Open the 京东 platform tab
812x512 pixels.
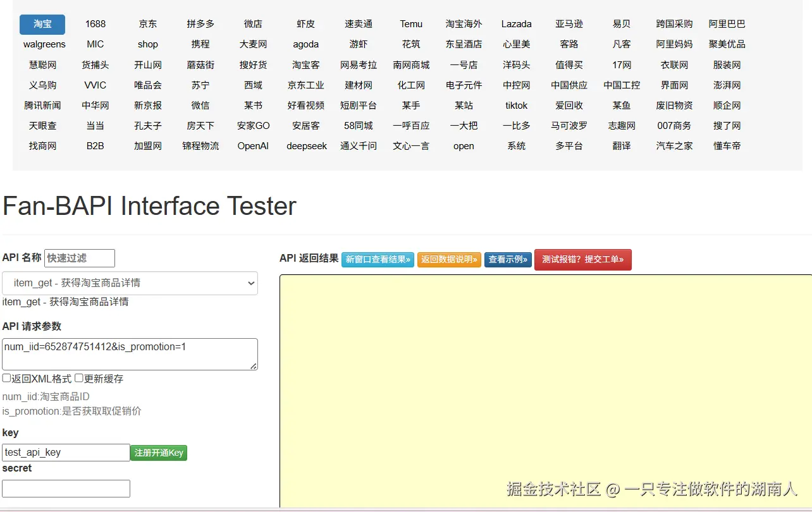pyautogui.click(x=148, y=24)
